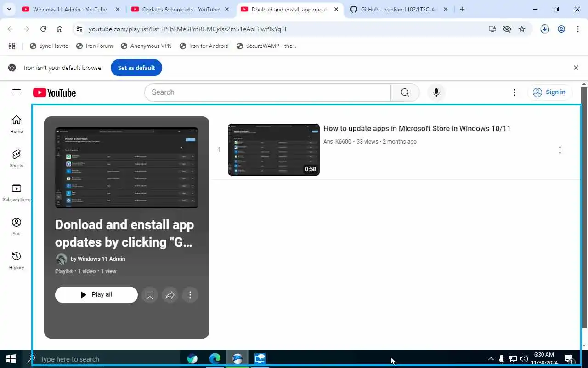Screen dimensions: 588x368
Task: Open action menu for the Microsoft Store video
Action: point(560,150)
